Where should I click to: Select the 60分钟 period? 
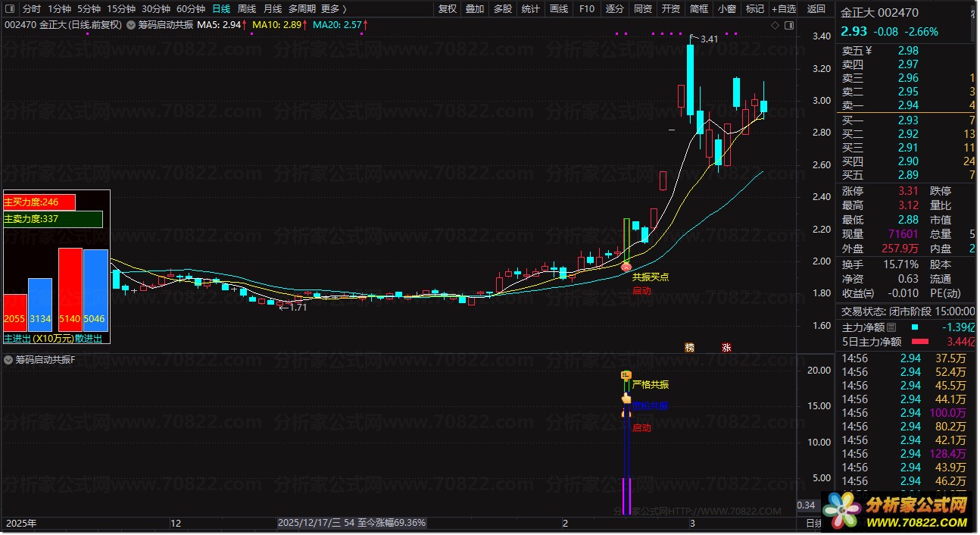click(191, 9)
